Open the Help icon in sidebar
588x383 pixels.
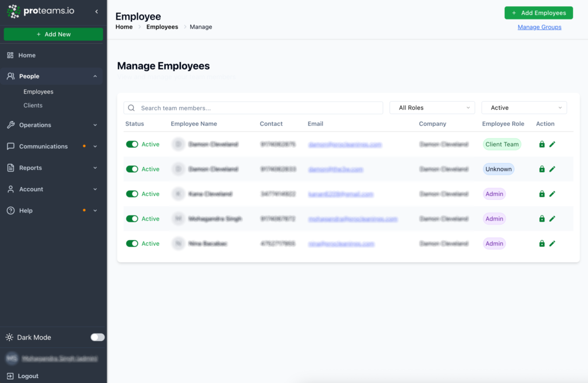[10, 210]
